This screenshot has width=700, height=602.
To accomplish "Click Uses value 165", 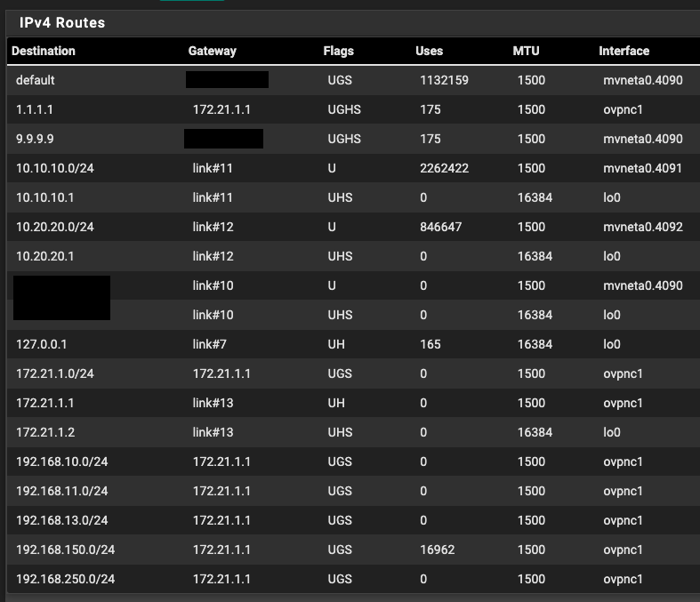I will click(x=430, y=344).
